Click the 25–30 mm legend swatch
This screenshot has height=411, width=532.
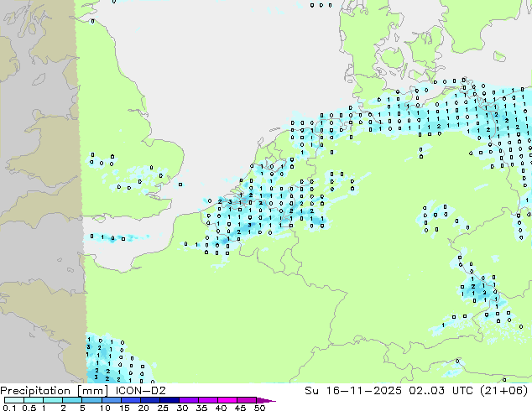coord(169,400)
